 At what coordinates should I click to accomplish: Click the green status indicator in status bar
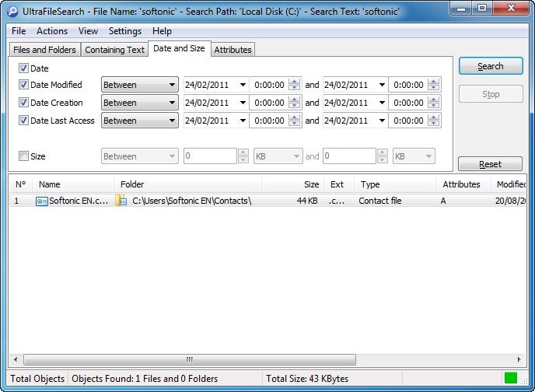(x=510, y=378)
